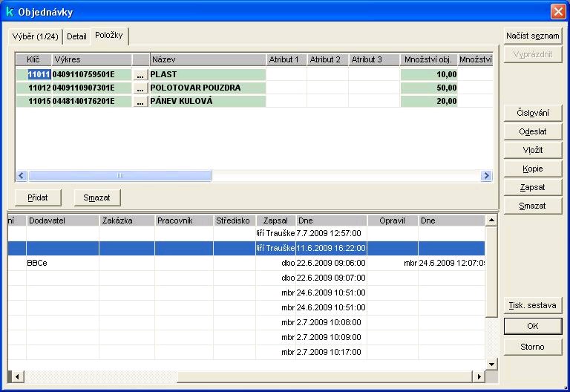This screenshot has height=392, width=570.
Task: Delete the item with Smazat below the grid
Action: pos(96,197)
